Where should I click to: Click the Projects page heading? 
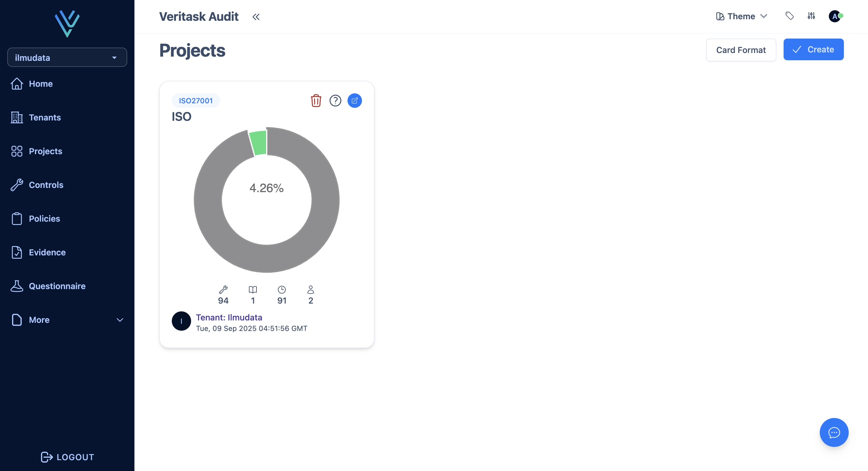click(192, 51)
